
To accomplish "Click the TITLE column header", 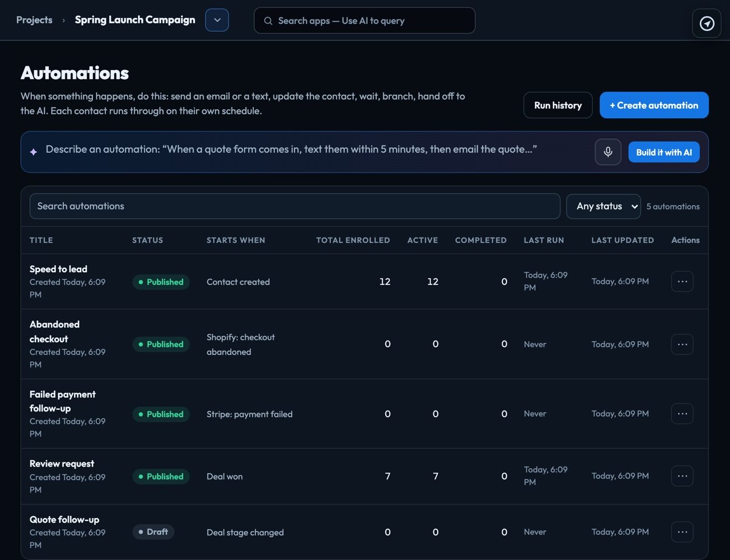I will click(41, 240).
